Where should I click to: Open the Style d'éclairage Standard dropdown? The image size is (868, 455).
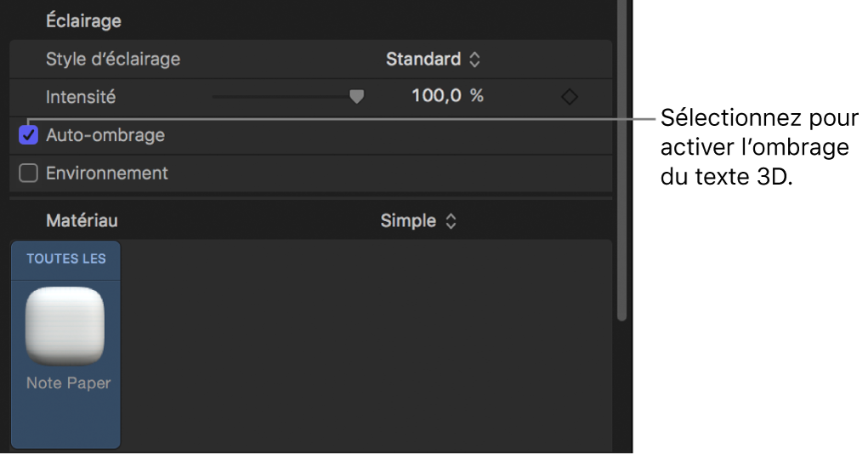(433, 60)
